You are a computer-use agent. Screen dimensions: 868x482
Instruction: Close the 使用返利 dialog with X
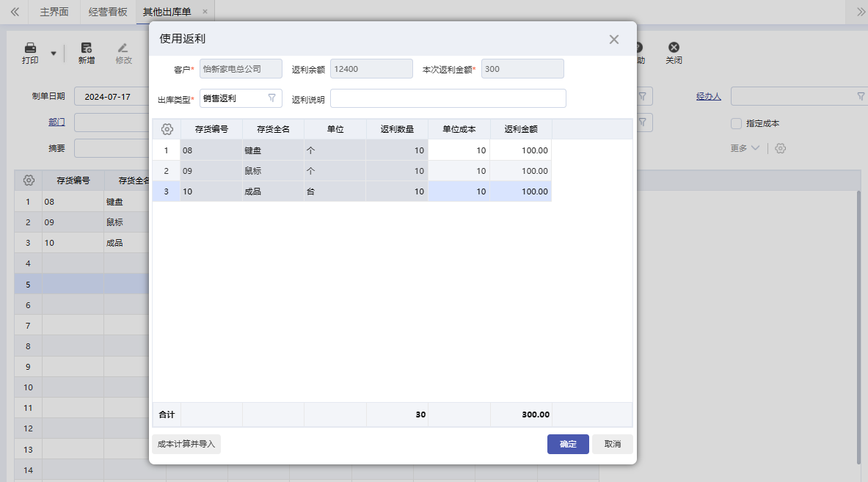[614, 40]
